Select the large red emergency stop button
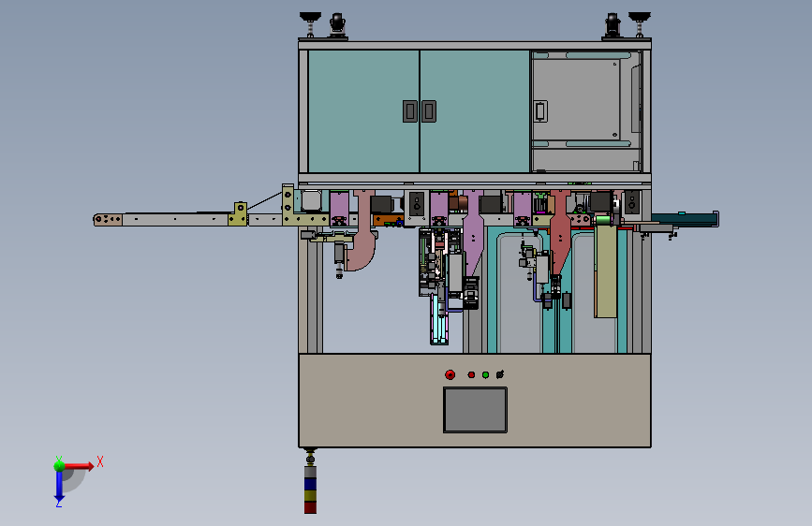 (450, 374)
